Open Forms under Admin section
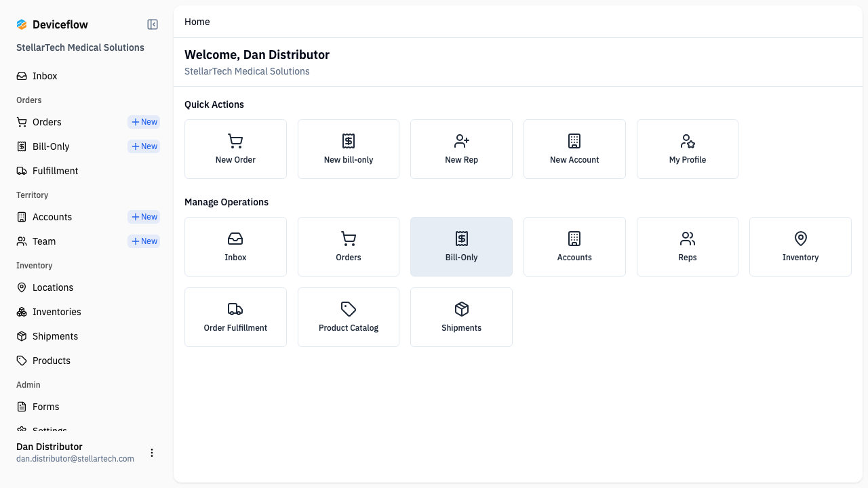Screen dimensions: 868x488 (x=45, y=406)
